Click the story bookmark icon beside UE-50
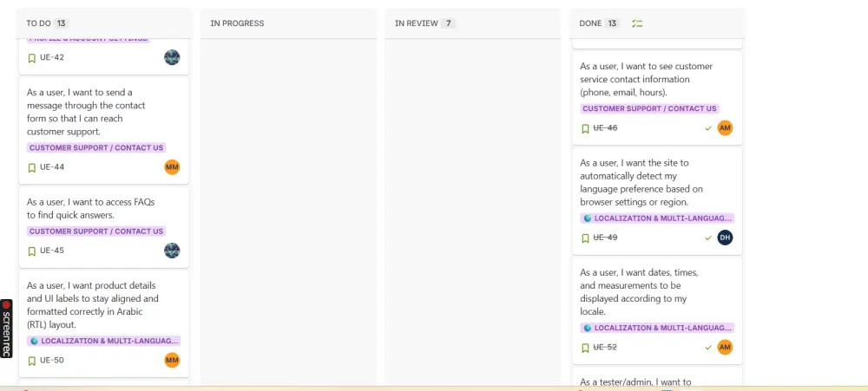This screenshot has height=391, width=868. [31, 362]
